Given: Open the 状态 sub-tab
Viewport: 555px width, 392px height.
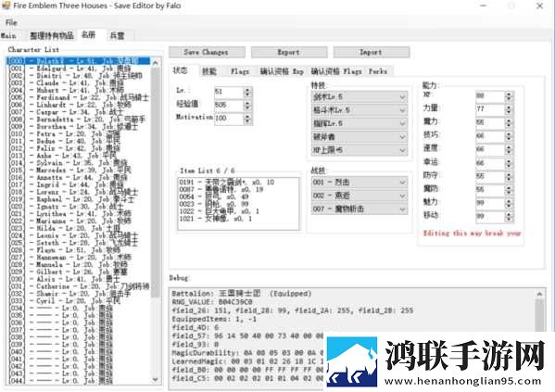Looking at the screenshot, I should [x=181, y=70].
